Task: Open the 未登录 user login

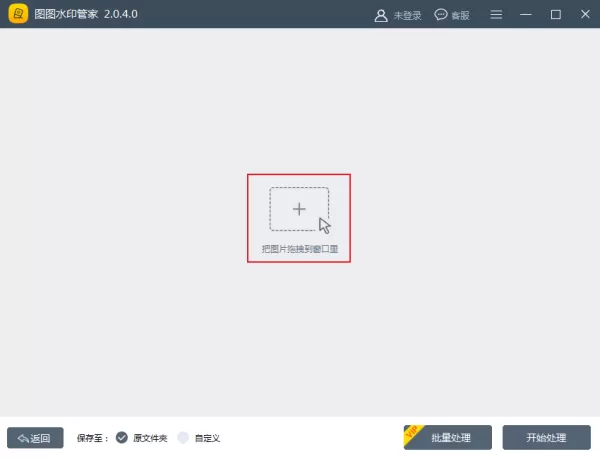Action: pos(398,15)
